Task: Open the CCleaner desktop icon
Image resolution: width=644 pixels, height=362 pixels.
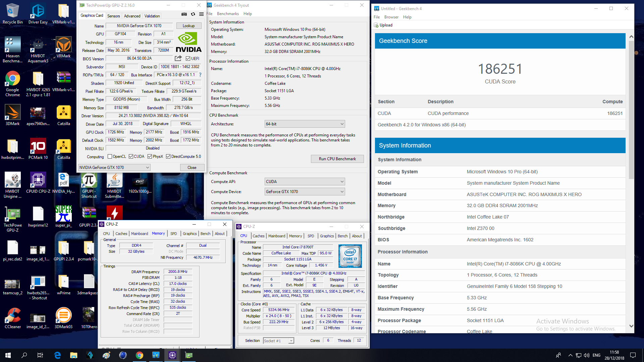Action: tap(12, 318)
